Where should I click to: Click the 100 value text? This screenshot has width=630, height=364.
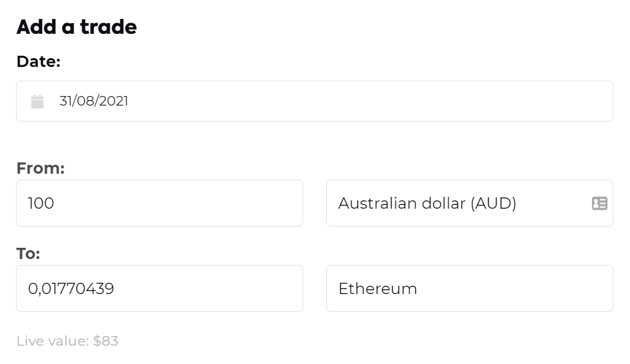41,203
